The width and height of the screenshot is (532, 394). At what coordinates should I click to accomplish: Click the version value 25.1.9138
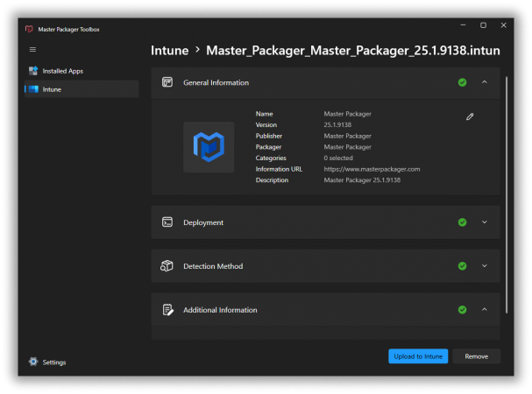tap(337, 125)
